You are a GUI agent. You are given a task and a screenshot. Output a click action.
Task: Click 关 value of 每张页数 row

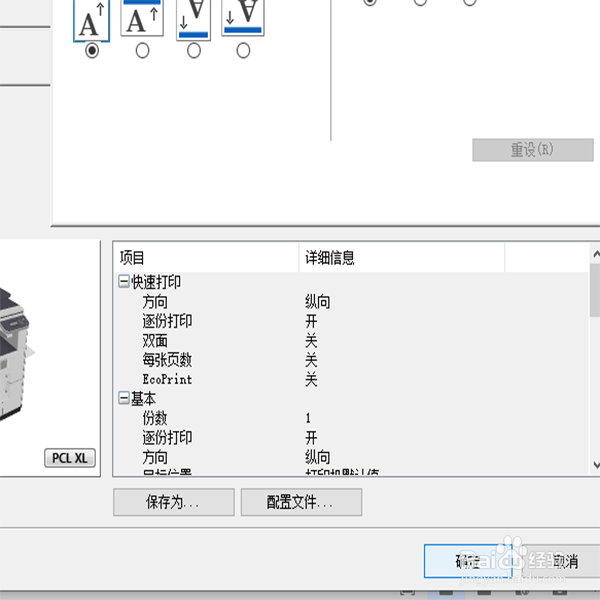coord(311,360)
